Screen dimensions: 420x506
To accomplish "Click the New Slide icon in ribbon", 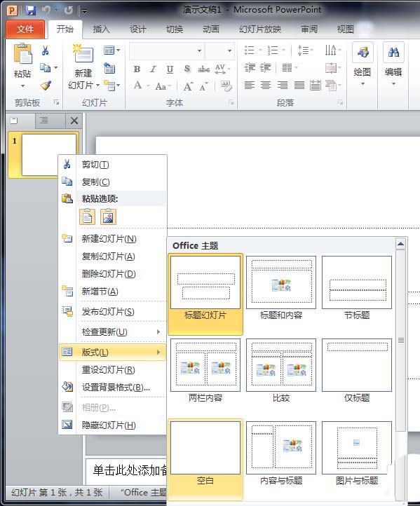I will click(83, 53).
